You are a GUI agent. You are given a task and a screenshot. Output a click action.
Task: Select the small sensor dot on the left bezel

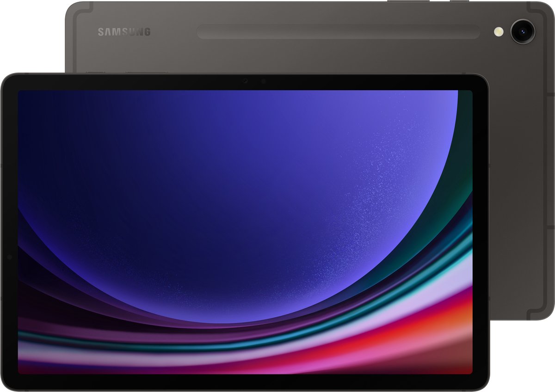pyautogui.click(x=9, y=257)
